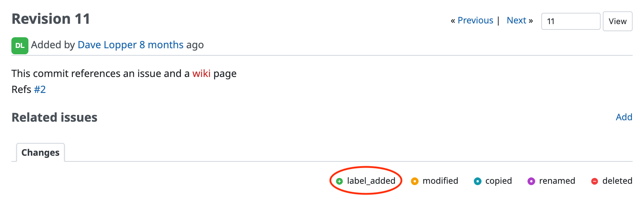Click the renamed legend label
644x210 pixels.
[557, 181]
